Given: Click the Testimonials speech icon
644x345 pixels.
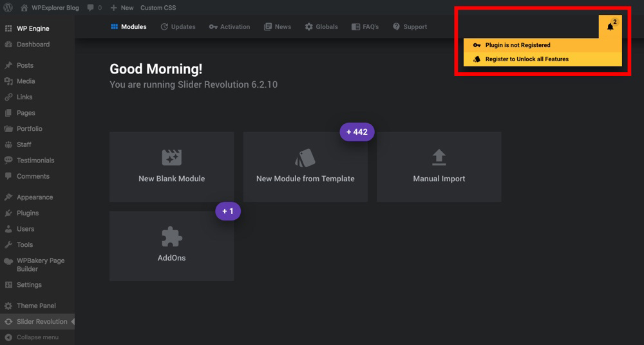Looking at the screenshot, I should pos(8,161).
